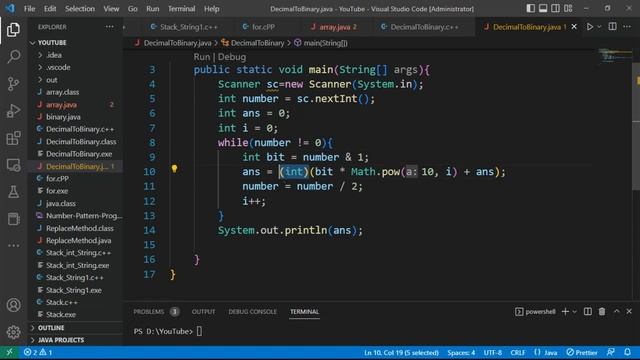The image size is (640, 360).
Task: Change end of line sequence CRLF
Action: pyautogui.click(x=518, y=352)
